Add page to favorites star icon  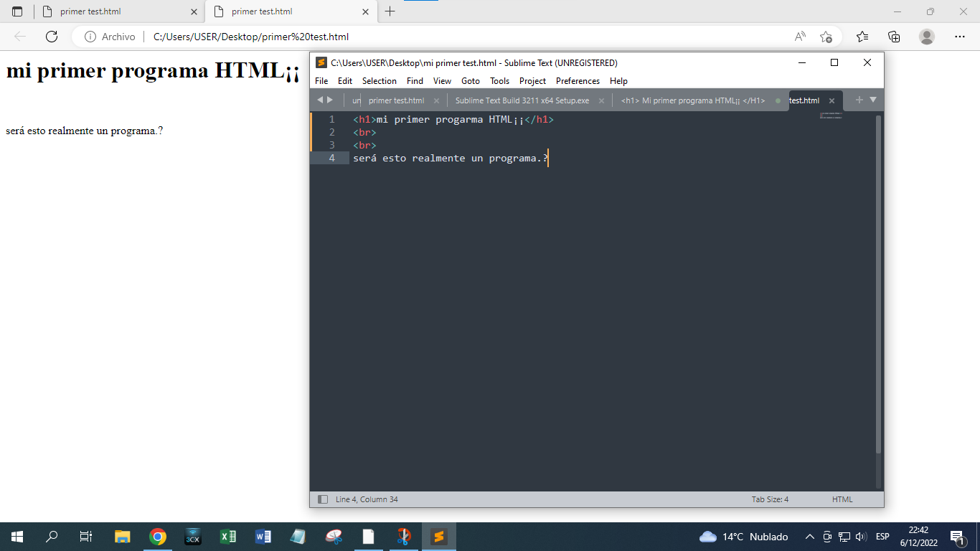(826, 37)
